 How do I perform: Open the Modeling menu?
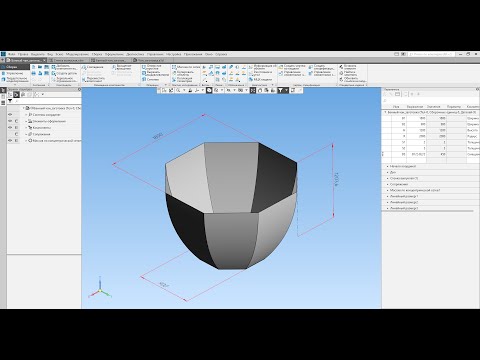tap(77, 54)
